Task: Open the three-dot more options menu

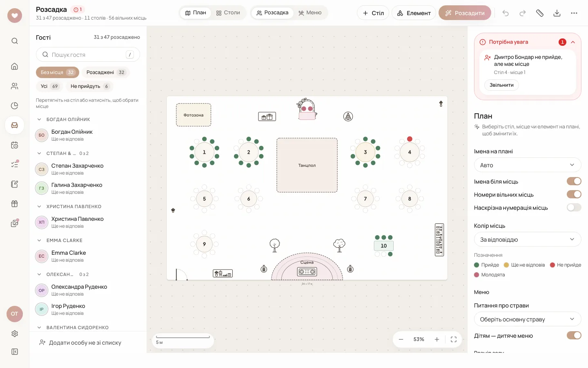Action: (574, 13)
